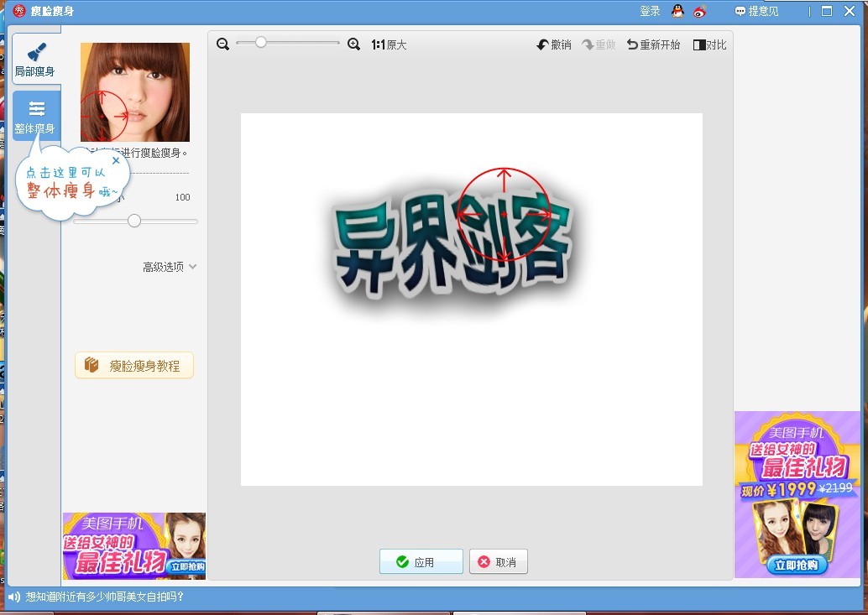Click the speaker icon in status bar
This screenshot has height=615, width=868.
(14, 597)
